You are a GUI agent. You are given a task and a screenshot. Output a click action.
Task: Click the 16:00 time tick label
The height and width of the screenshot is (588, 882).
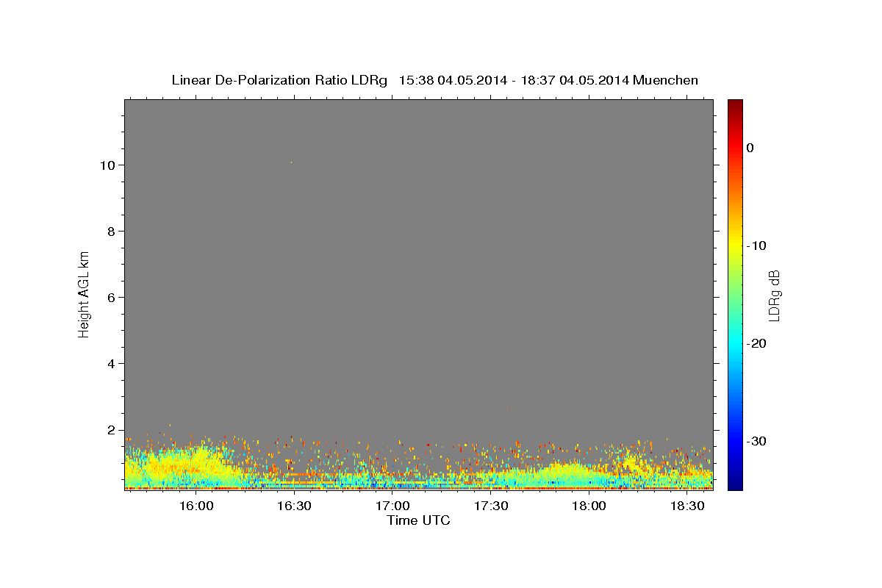(196, 506)
